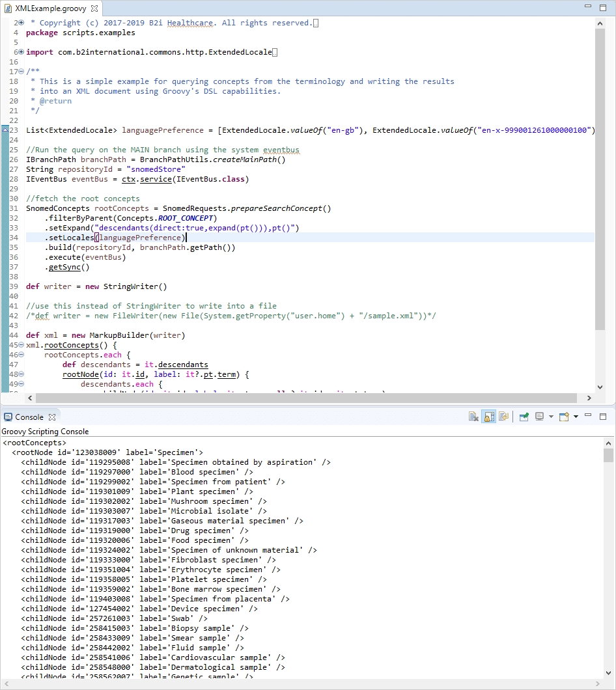
Task: Expand the folded copyright comment
Action: click(21, 23)
